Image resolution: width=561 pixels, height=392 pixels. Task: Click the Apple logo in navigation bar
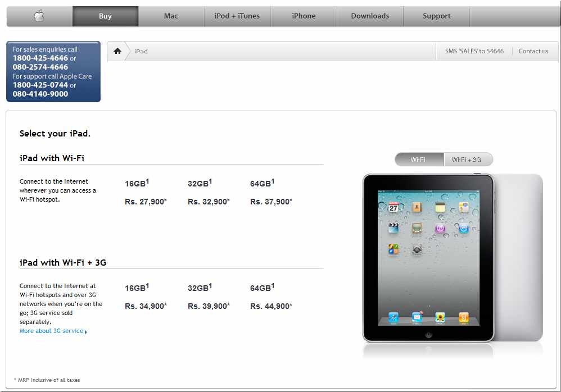[x=39, y=16]
